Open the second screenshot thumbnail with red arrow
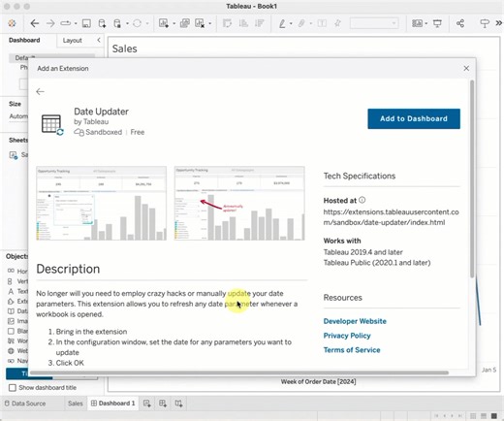Viewport: 504px width, 421px height. [x=239, y=203]
